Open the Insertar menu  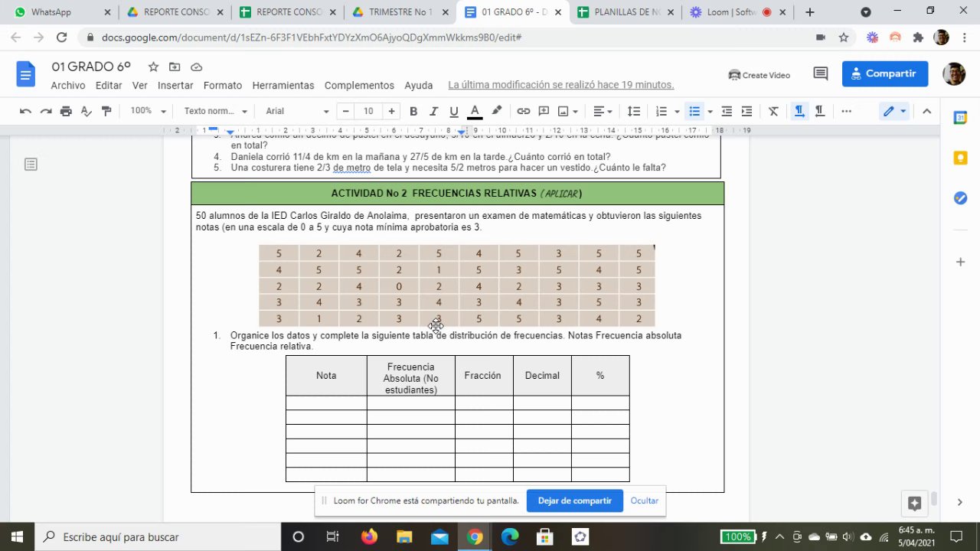[x=175, y=85]
